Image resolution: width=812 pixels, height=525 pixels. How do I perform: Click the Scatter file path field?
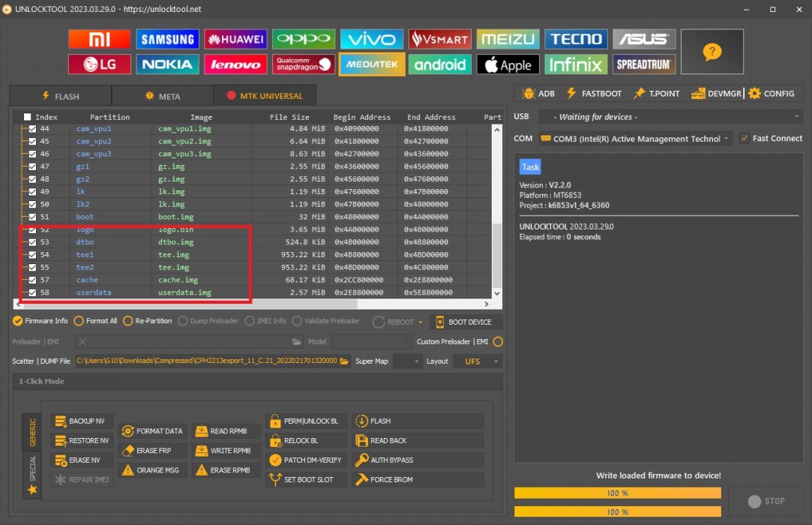coord(207,361)
